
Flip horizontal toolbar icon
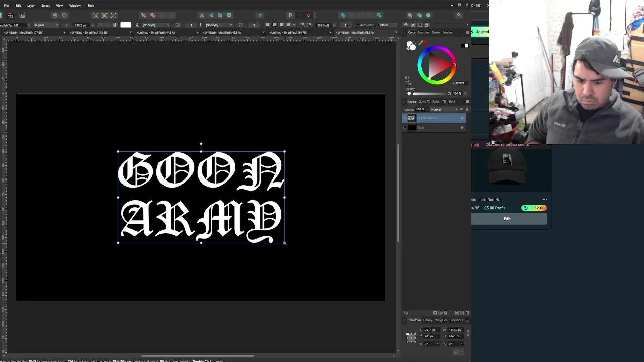click(202, 15)
